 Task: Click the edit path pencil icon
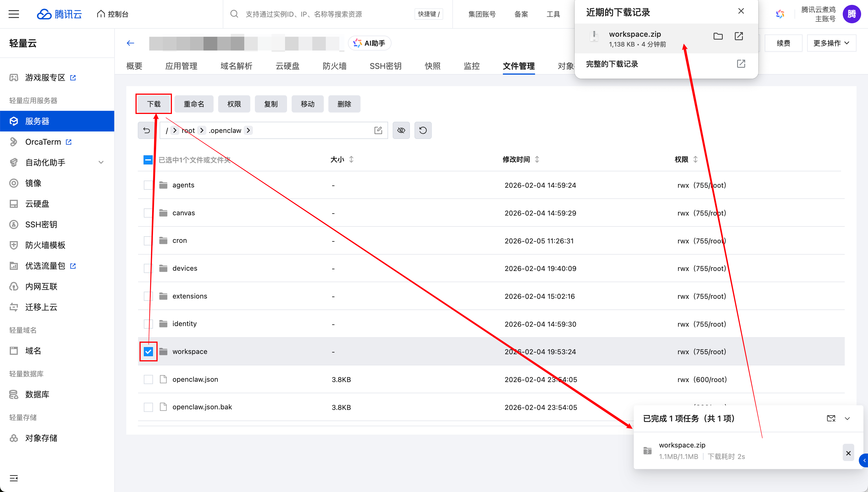click(378, 130)
